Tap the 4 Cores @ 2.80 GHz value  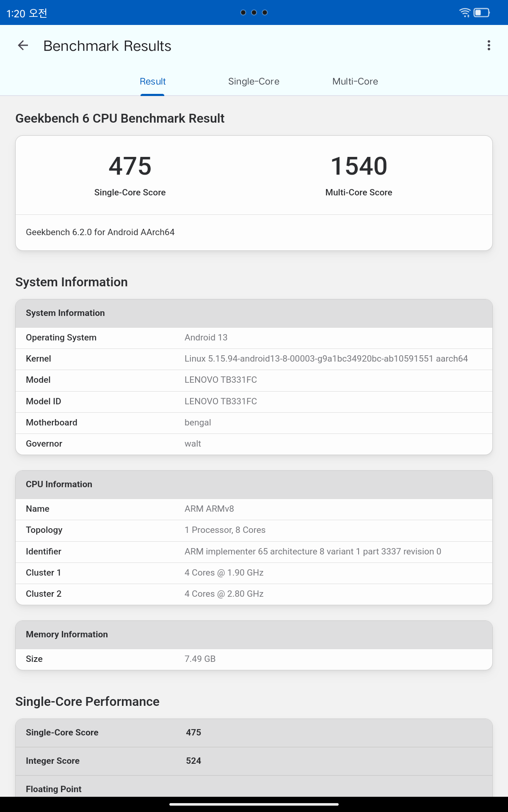pyautogui.click(x=224, y=594)
